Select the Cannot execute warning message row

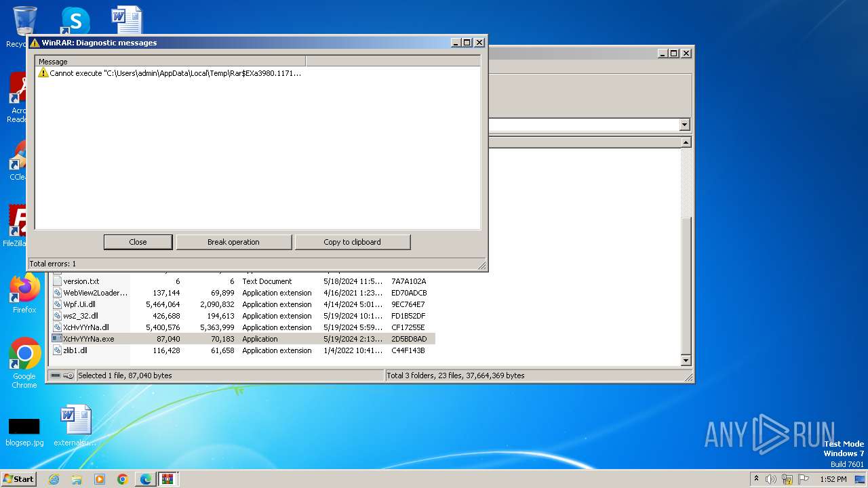click(170, 73)
